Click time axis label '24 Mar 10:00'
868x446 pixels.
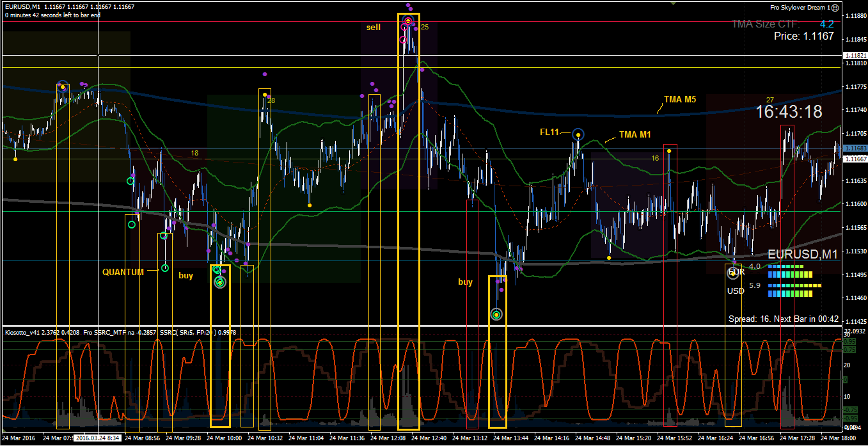(x=224, y=438)
